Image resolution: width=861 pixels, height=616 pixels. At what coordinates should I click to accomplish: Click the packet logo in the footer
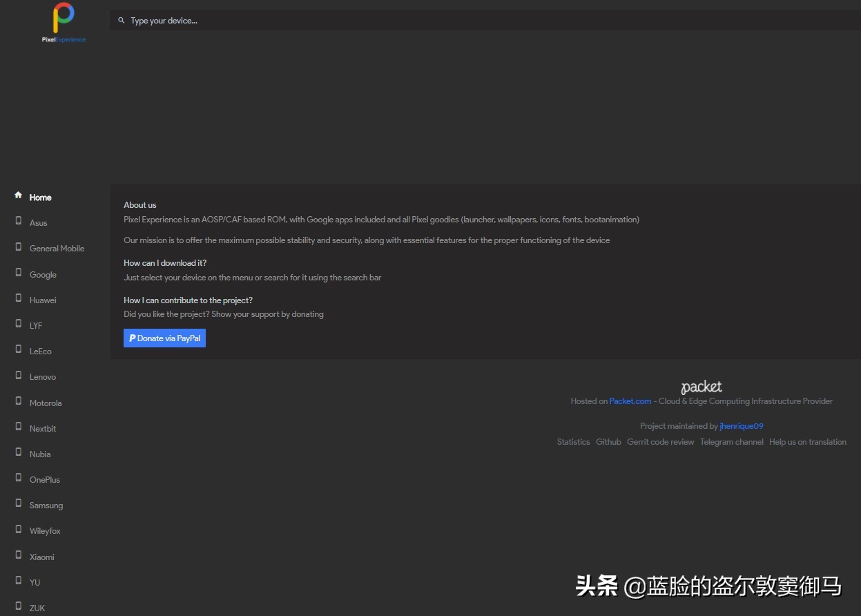click(701, 386)
